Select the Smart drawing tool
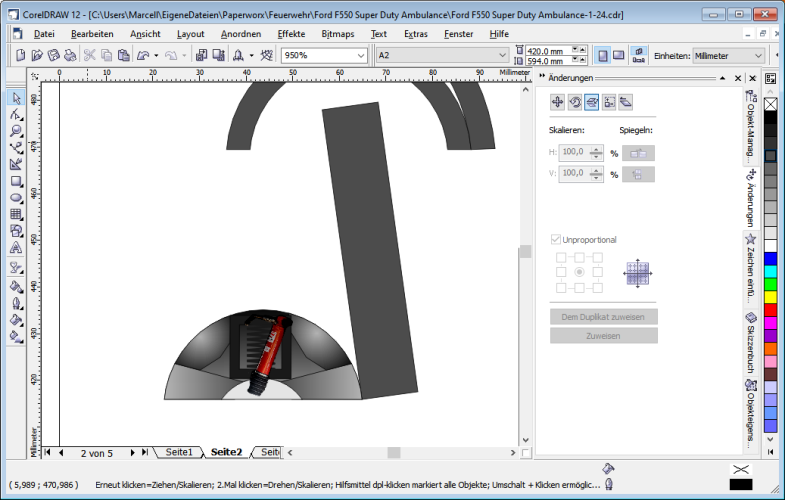Image resolution: width=785 pixels, height=500 pixels. (16, 164)
